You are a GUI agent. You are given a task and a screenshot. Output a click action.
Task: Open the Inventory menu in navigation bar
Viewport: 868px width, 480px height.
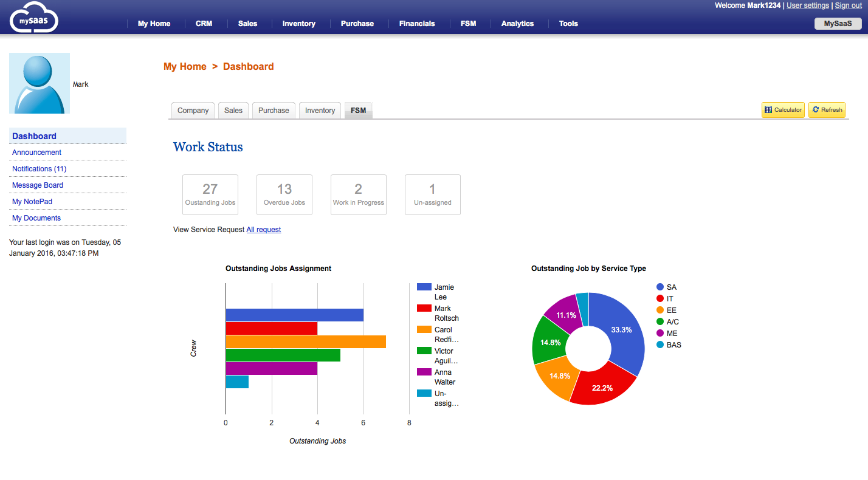[298, 24]
